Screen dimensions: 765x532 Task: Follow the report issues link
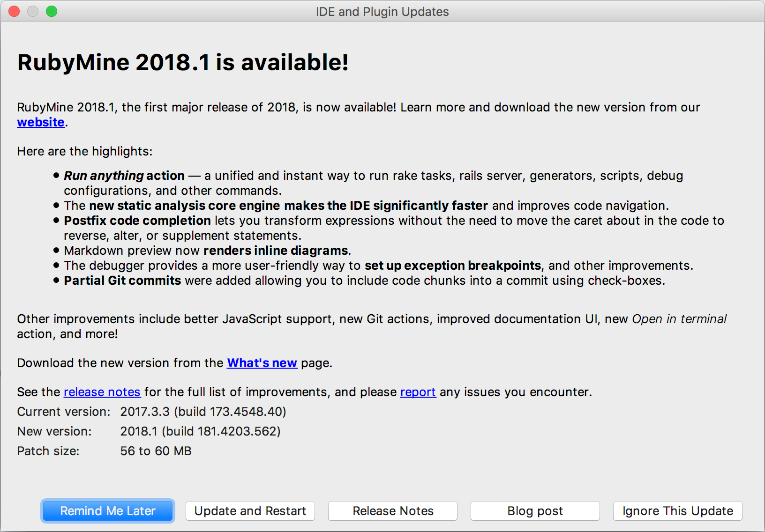pyautogui.click(x=418, y=392)
